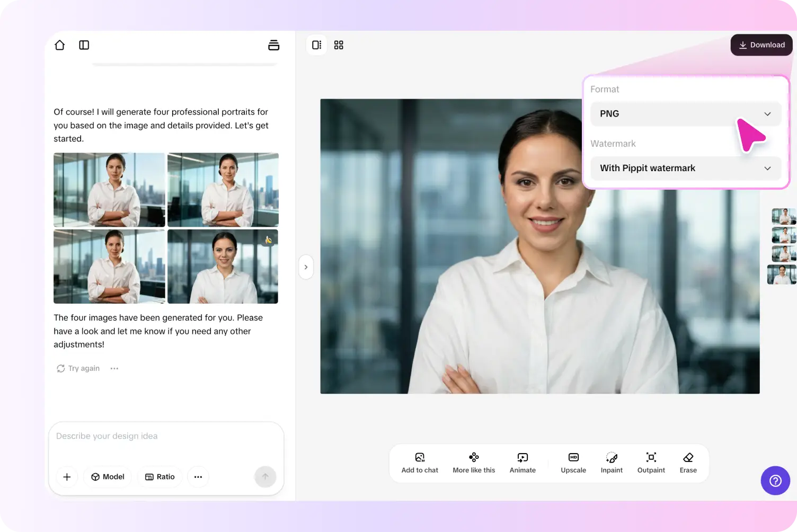This screenshot has height=532, width=797.
Task: Select the topmost thumbnail in right strip
Action: click(784, 217)
